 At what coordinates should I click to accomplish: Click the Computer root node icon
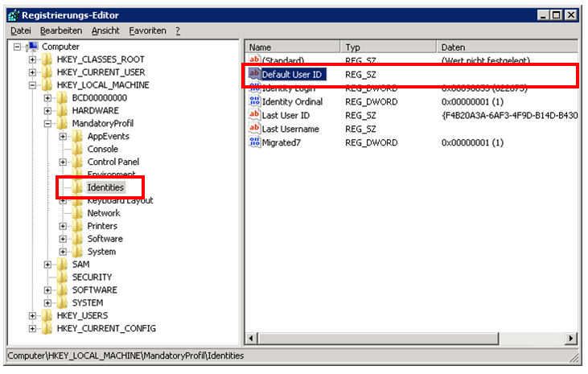pos(33,47)
